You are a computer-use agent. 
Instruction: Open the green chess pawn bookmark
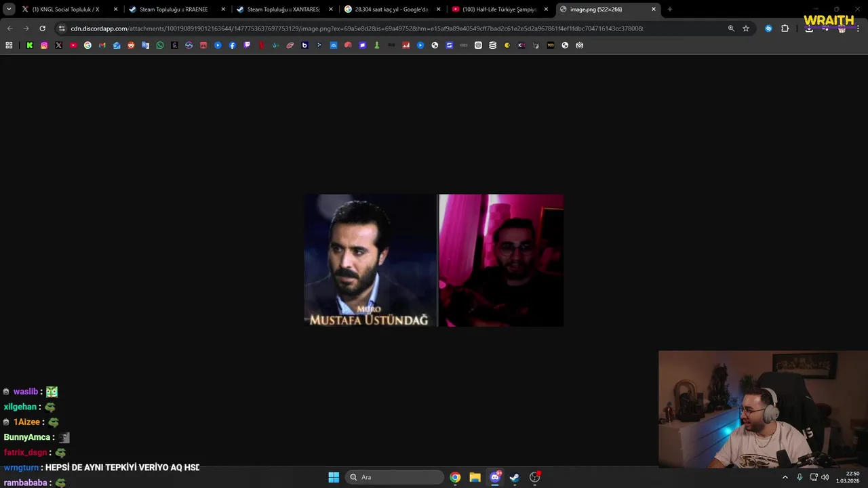[377, 45]
